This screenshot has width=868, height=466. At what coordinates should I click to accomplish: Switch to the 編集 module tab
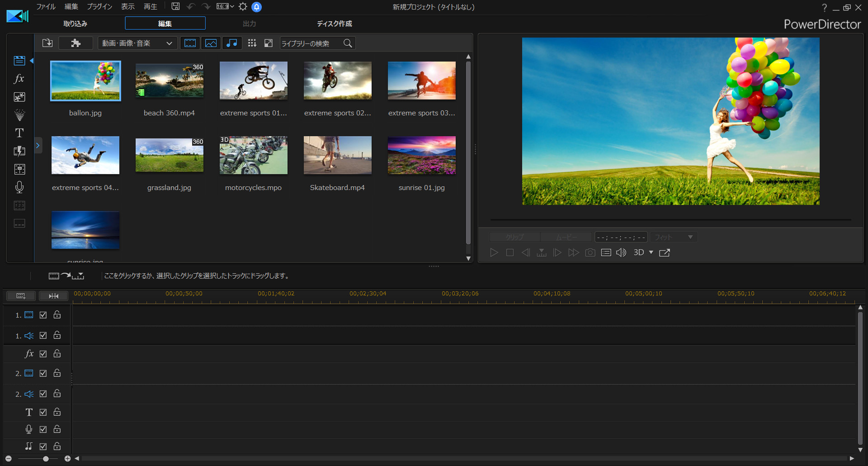click(x=165, y=24)
